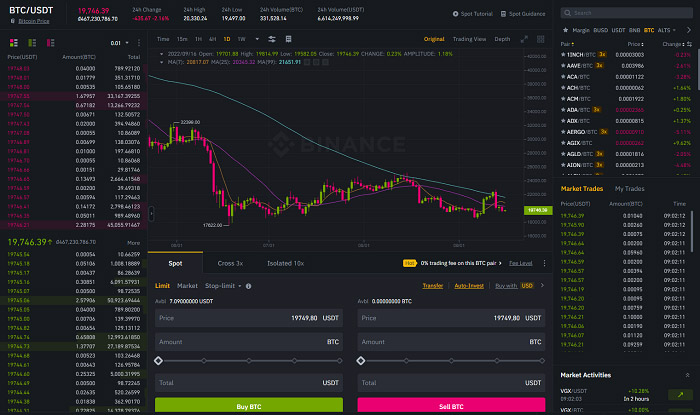Expand the buy-with USD arrow
This screenshot has width=700, height=415.
tap(542, 286)
